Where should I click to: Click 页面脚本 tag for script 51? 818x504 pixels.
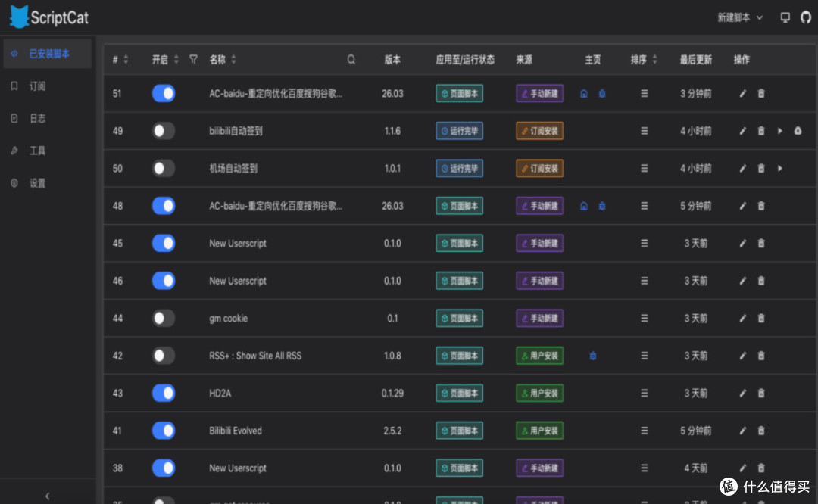pos(459,93)
